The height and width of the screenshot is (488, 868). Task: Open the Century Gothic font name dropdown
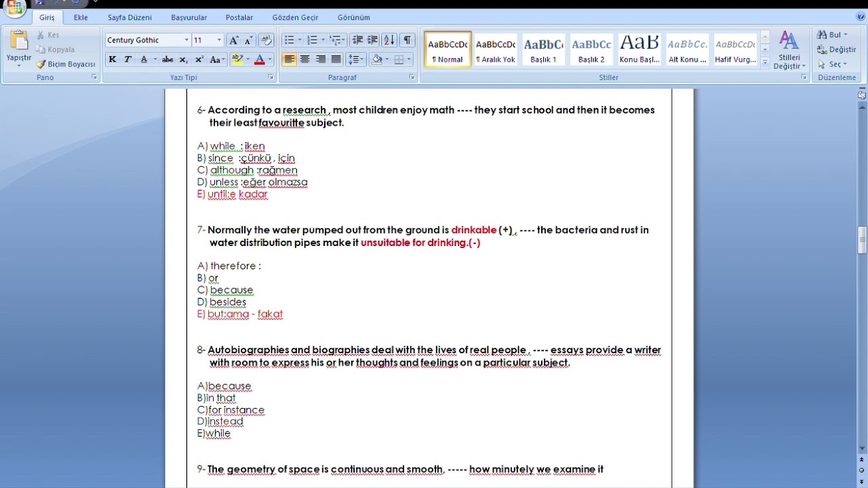tap(186, 41)
